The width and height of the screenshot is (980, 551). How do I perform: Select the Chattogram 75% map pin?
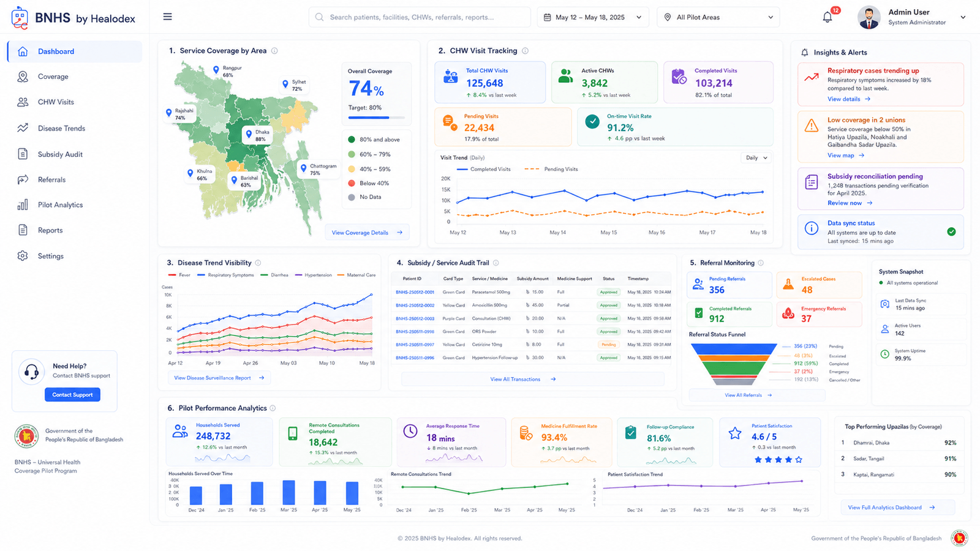(x=303, y=168)
